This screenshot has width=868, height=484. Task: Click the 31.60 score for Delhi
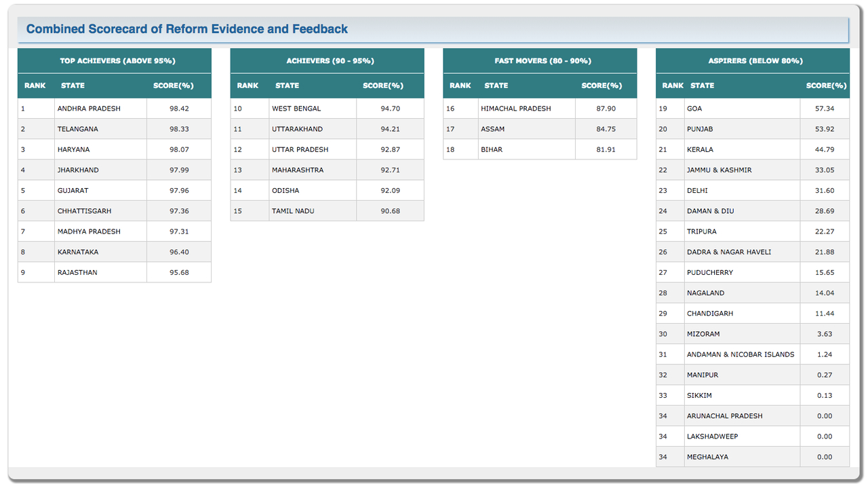tap(825, 191)
